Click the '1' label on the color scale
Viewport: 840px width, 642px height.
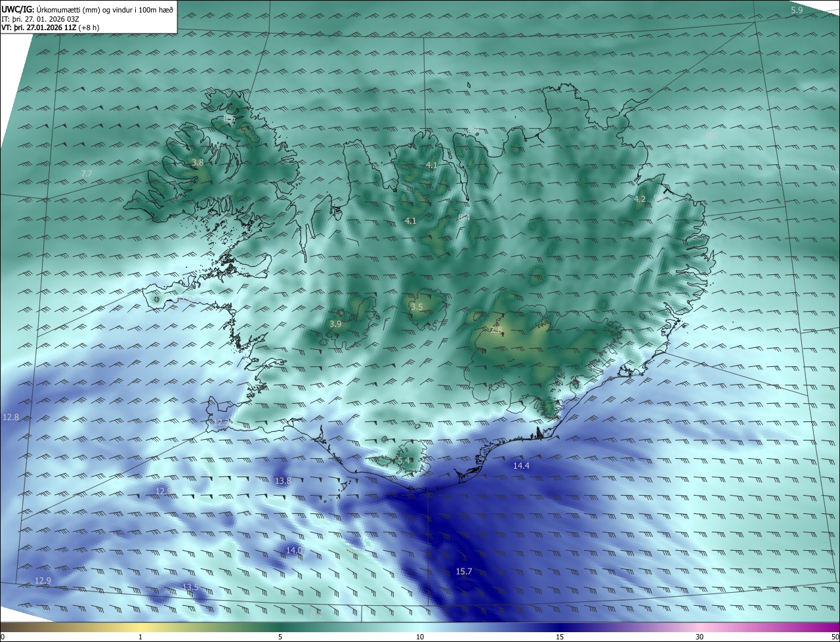(x=140, y=637)
